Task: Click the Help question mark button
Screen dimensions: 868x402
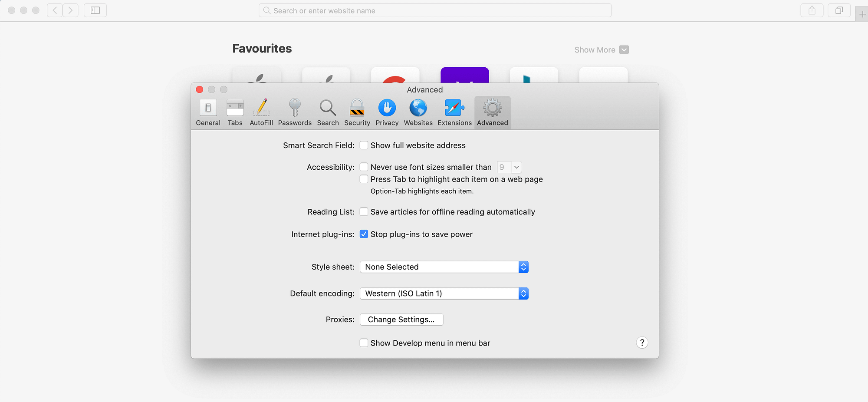Action: pyautogui.click(x=642, y=343)
